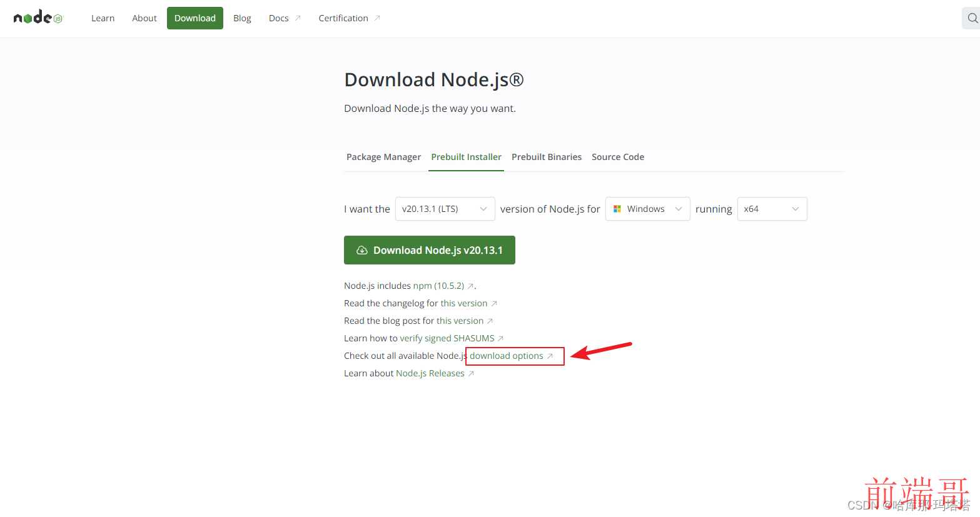
Task: Open the Node.js Releases link
Action: coord(430,373)
